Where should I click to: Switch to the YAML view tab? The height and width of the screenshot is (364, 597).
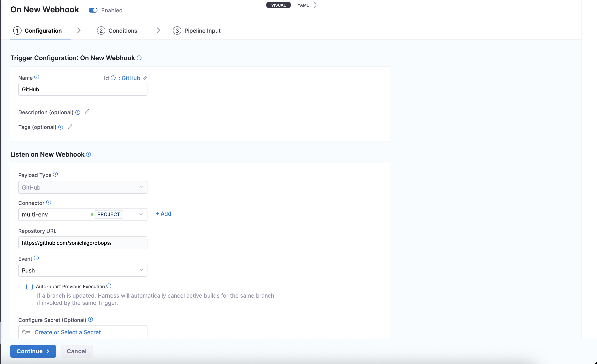303,5
